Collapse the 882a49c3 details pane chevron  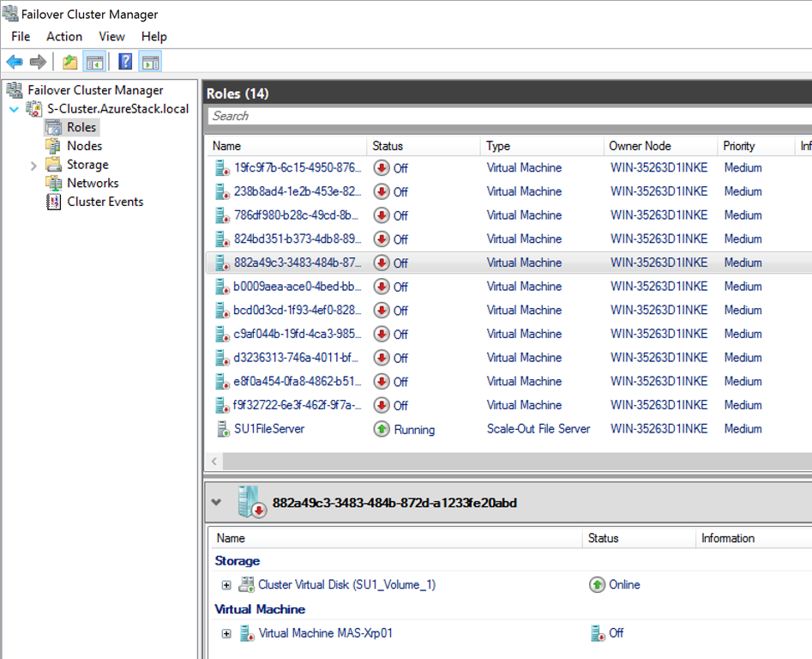point(216,503)
